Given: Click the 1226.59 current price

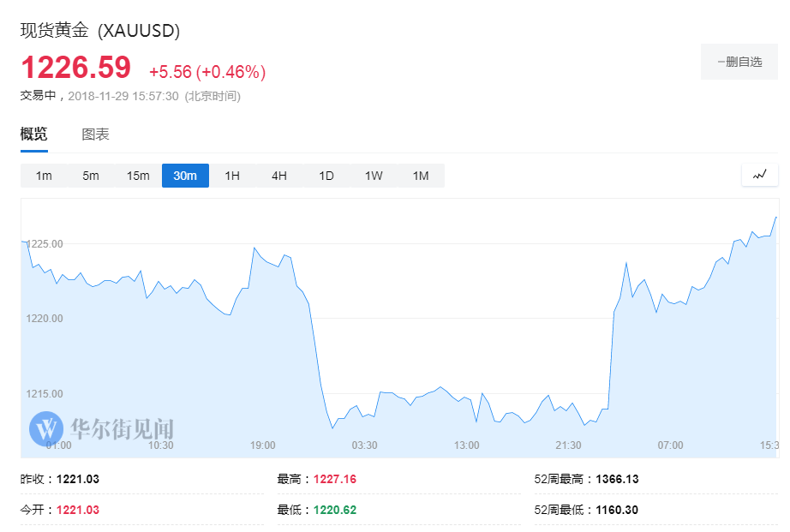Looking at the screenshot, I should click(76, 68).
